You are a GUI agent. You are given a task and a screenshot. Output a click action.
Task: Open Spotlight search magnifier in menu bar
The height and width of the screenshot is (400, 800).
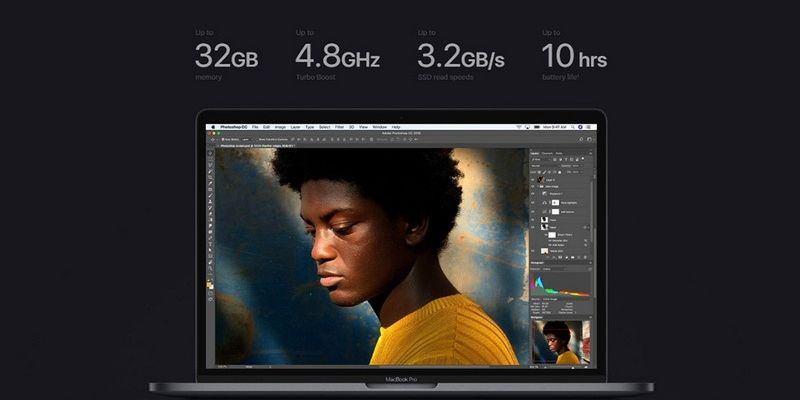pyautogui.click(x=573, y=127)
